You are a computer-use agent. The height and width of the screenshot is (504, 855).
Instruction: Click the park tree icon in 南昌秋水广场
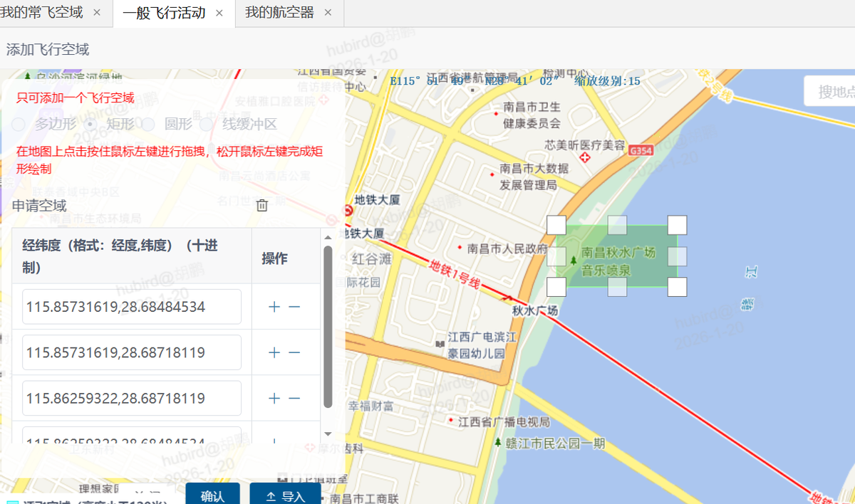[573, 261]
